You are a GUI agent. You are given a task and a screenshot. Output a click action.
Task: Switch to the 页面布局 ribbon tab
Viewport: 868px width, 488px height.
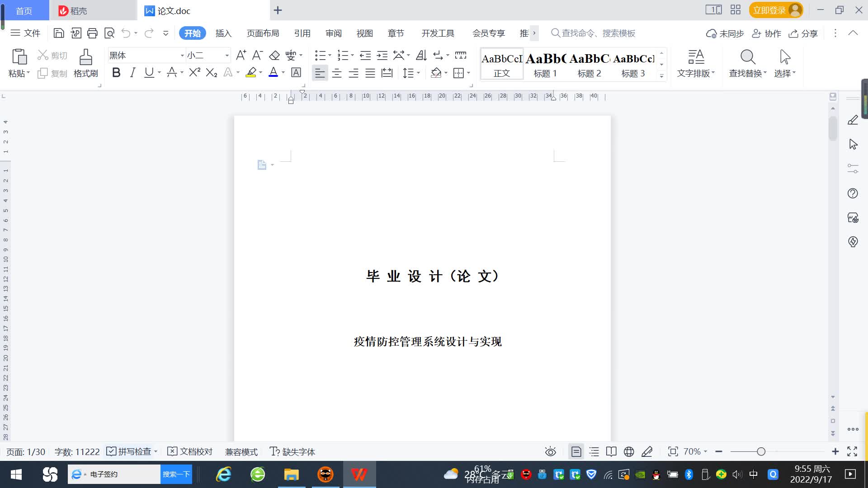click(263, 33)
